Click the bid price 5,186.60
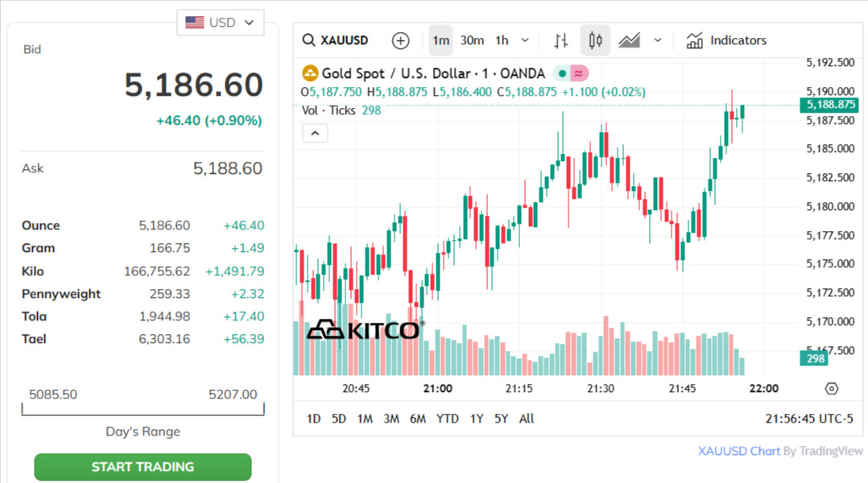This screenshot has height=483, width=868. (193, 85)
